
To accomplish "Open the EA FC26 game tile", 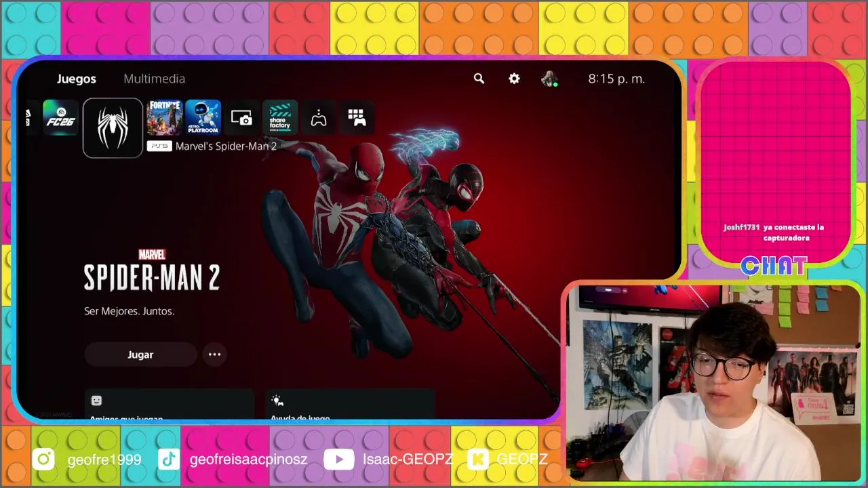I will [x=60, y=118].
